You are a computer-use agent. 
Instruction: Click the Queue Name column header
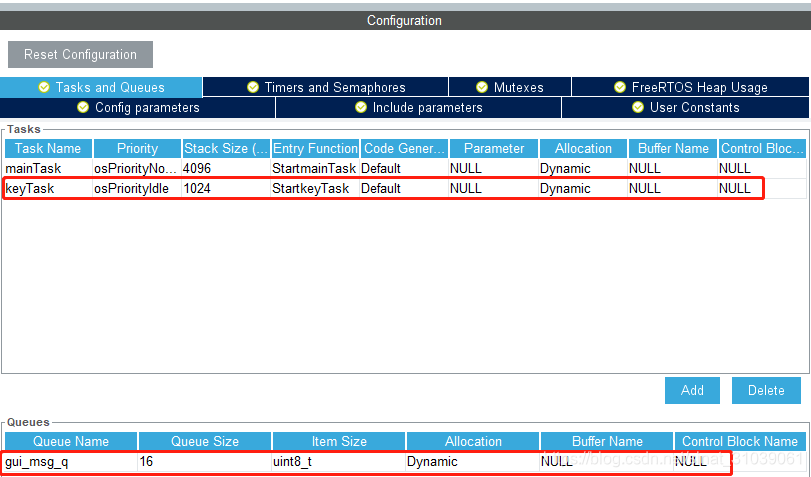[71, 441]
